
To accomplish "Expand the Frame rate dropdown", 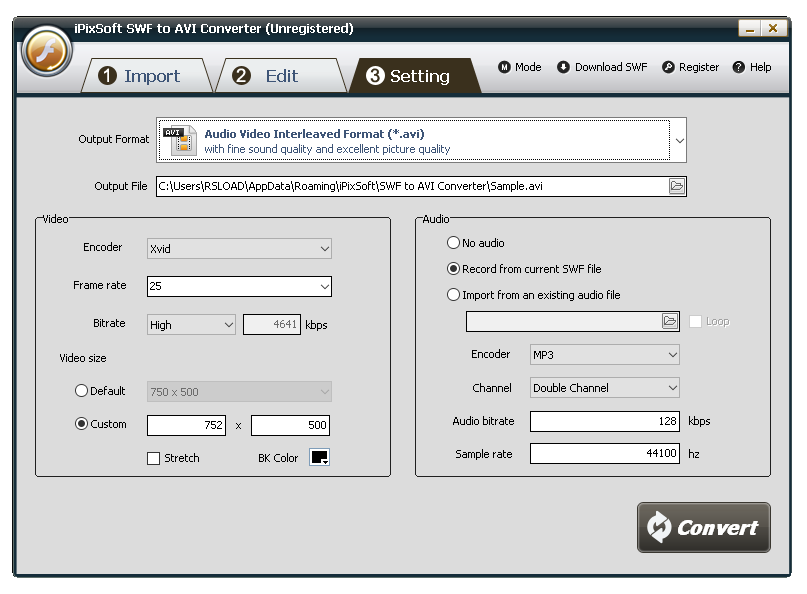I will click(x=325, y=286).
